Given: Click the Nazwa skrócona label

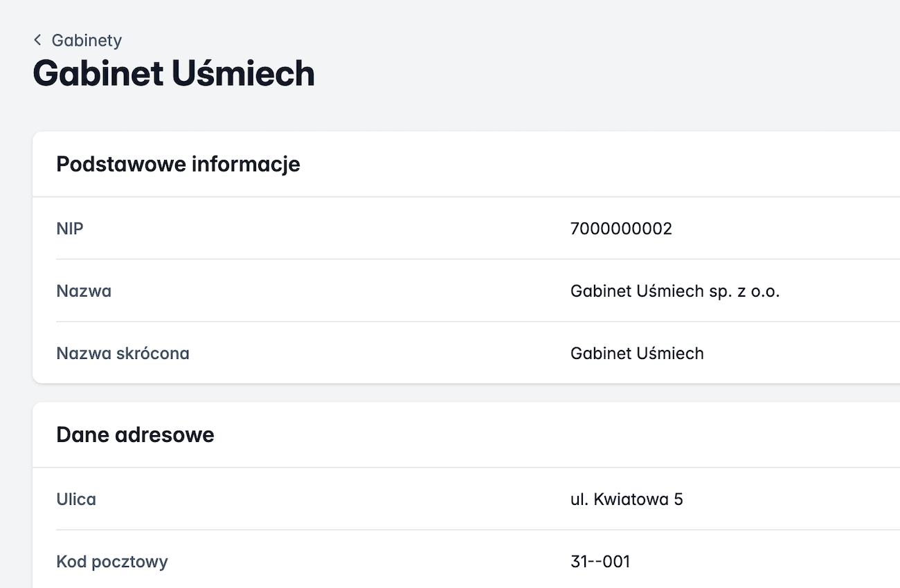Looking at the screenshot, I should 123,353.
